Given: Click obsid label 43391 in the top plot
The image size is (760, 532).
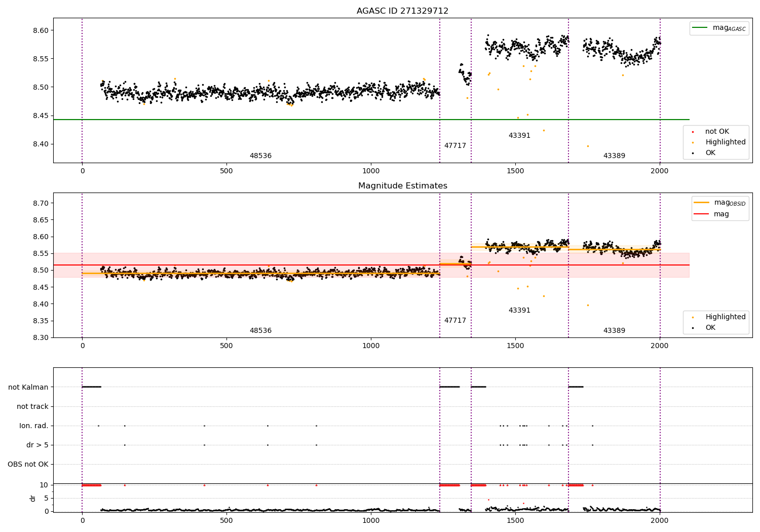Looking at the screenshot, I should [x=519, y=136].
